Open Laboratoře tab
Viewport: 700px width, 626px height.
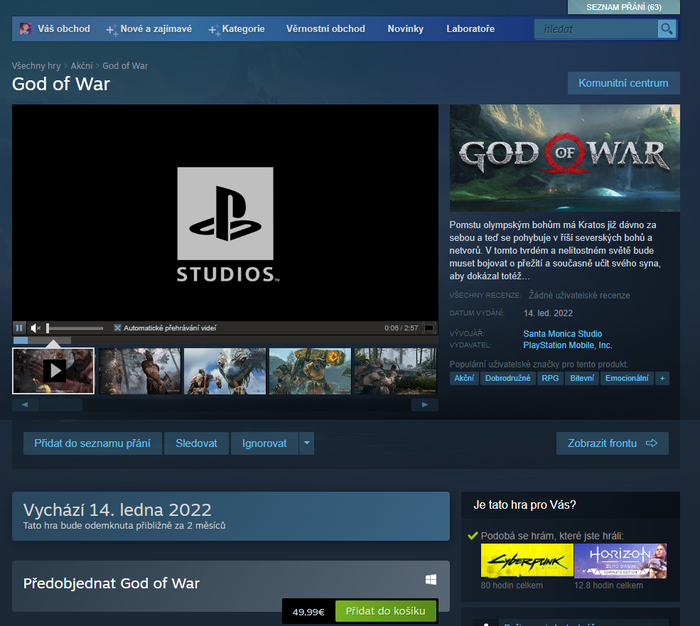click(x=471, y=29)
